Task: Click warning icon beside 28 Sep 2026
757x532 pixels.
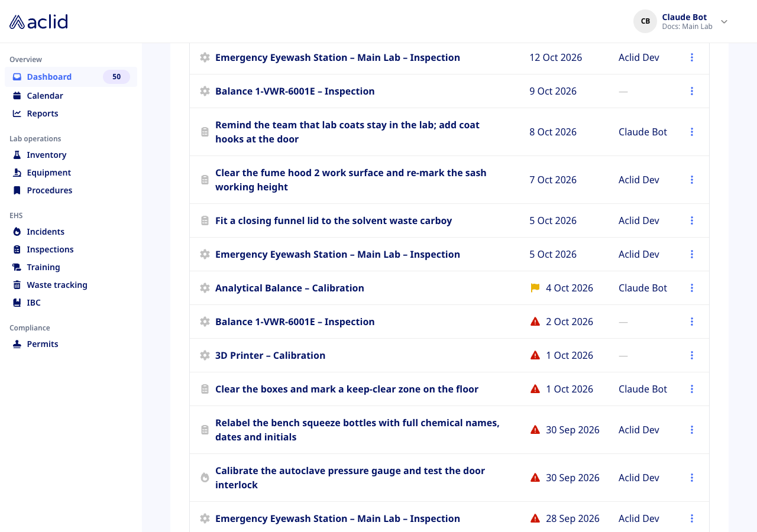Action: click(535, 518)
